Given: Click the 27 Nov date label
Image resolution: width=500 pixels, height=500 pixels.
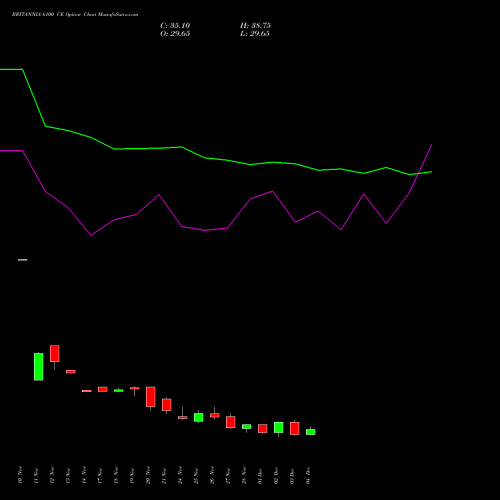Looking at the screenshot, I should (x=228, y=475).
